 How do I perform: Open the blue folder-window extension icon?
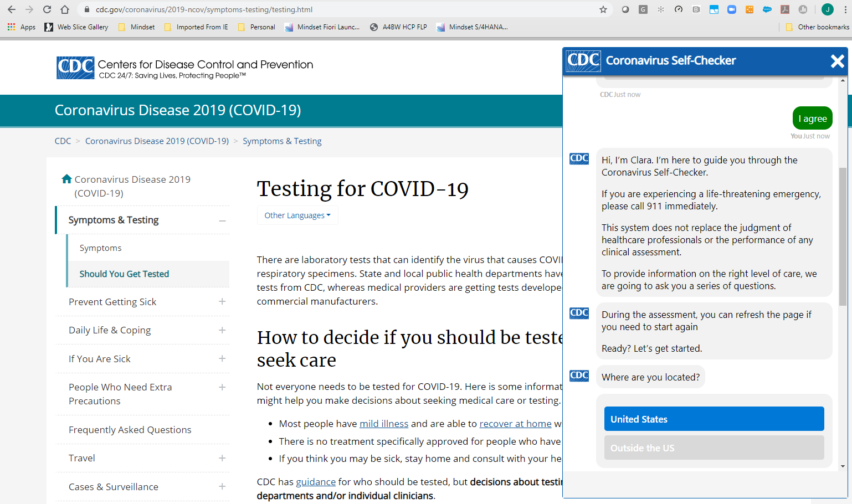[714, 9]
